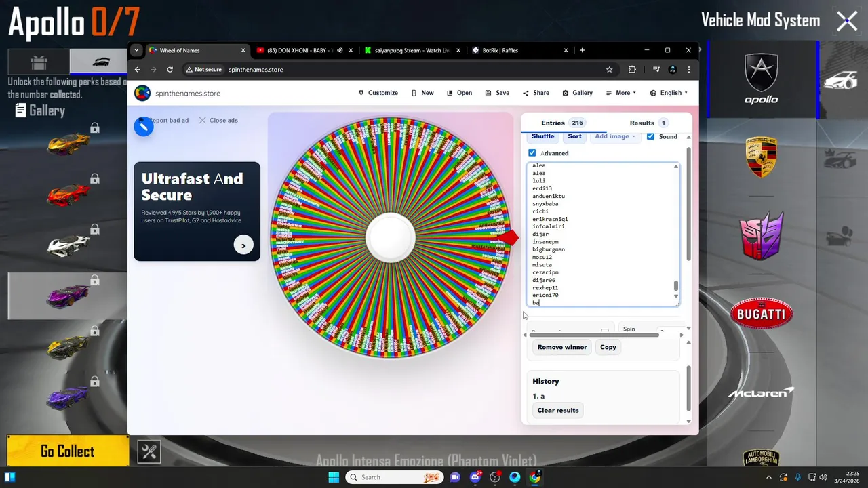Spin the wheel by clicking its center
The image size is (868, 488).
(390, 238)
